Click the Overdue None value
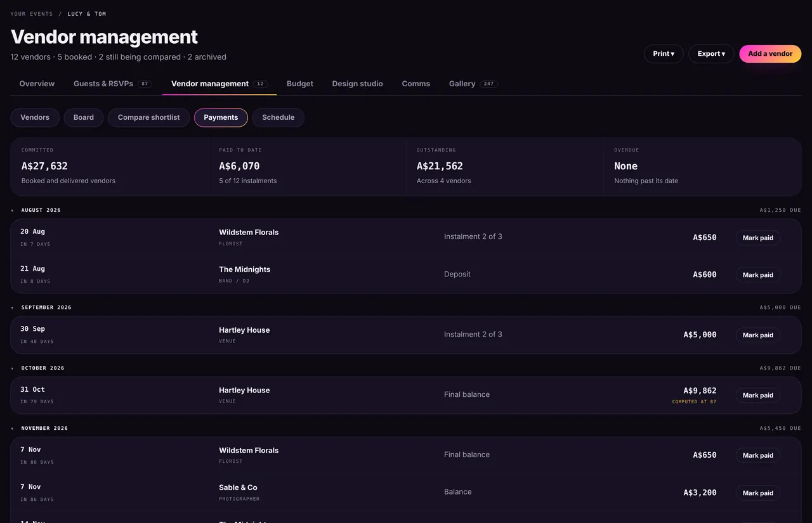The width and height of the screenshot is (812, 523). 625,166
